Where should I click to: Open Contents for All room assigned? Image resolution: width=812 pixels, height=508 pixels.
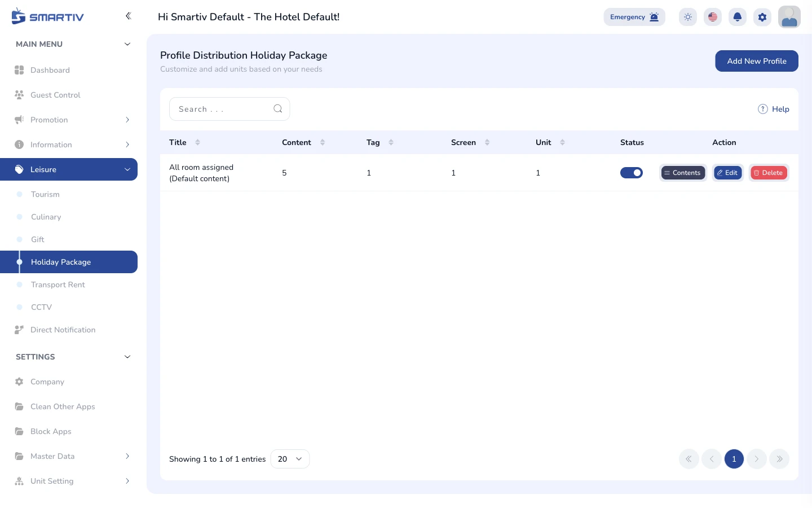[x=683, y=173]
